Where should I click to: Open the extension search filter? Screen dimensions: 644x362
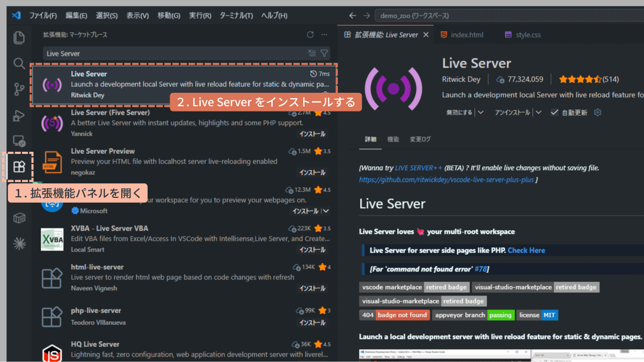(324, 53)
